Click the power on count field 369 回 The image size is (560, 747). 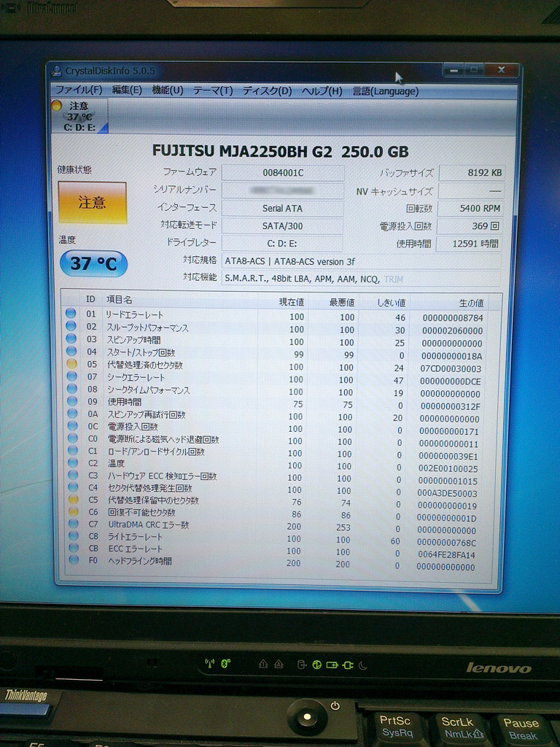tap(470, 226)
